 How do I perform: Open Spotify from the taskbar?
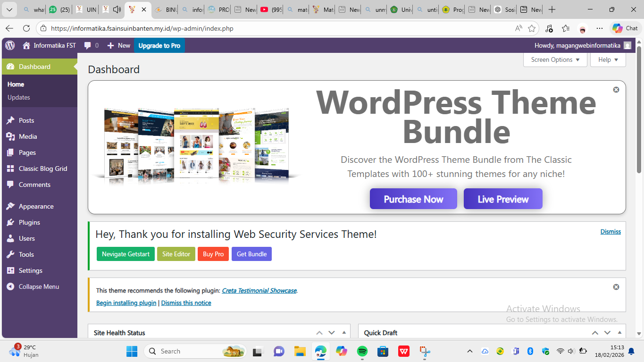[x=362, y=351]
